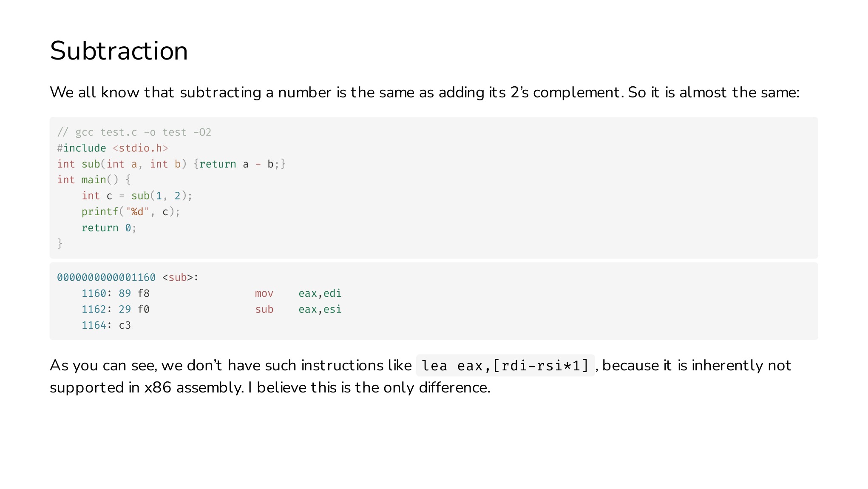Viewport: 868px width, 489px height.
Task: Click the 1164: c3 disassembly line
Action: pos(106,325)
